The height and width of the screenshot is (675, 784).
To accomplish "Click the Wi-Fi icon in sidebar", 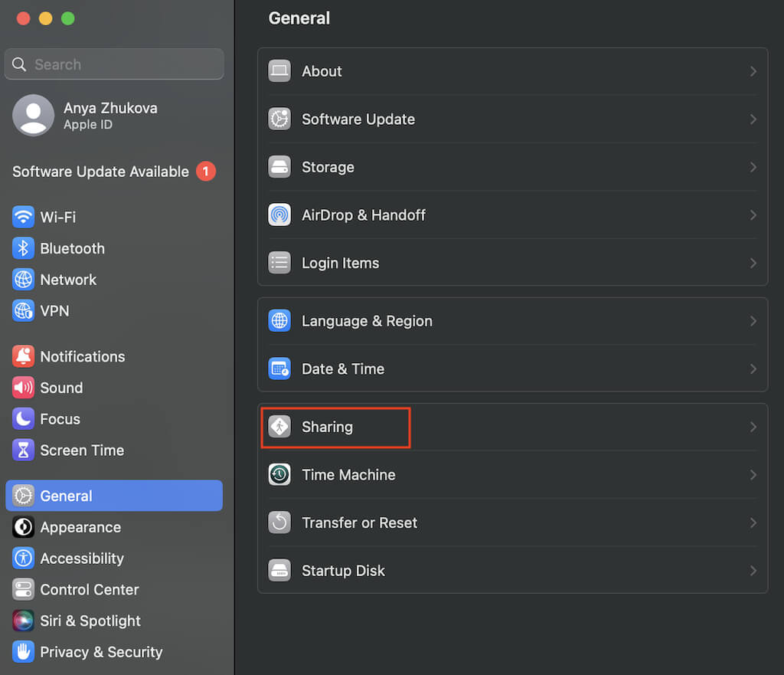I will point(23,217).
